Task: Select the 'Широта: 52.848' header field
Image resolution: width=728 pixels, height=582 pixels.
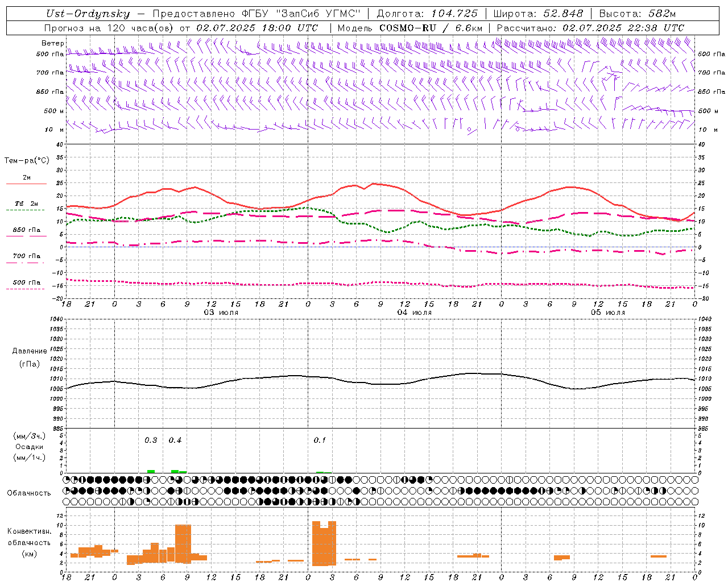Action: coord(538,14)
